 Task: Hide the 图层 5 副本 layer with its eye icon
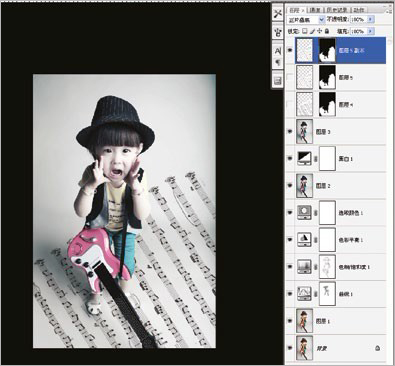[290, 50]
